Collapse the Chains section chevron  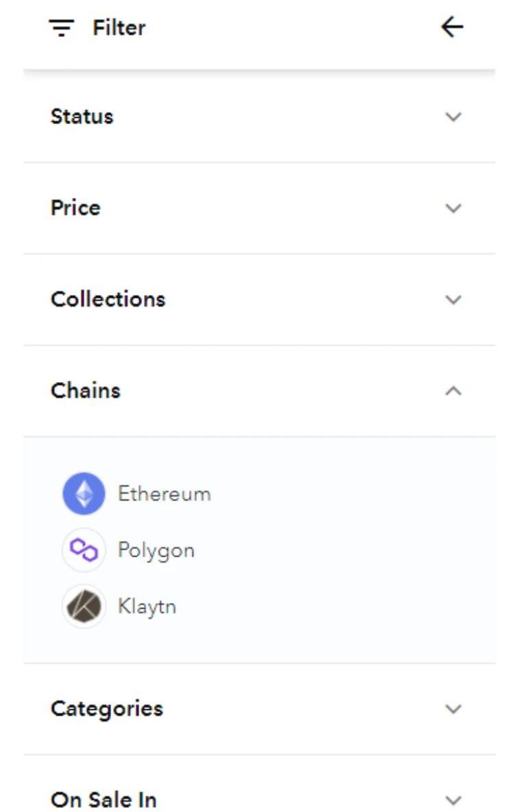[x=453, y=391]
